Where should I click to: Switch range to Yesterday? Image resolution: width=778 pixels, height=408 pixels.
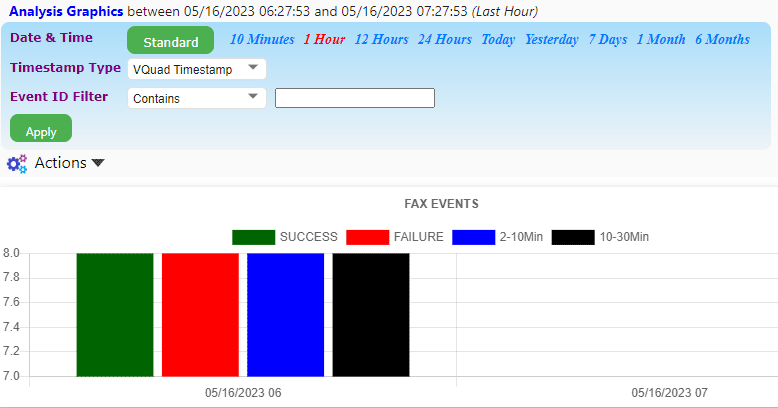click(x=552, y=40)
